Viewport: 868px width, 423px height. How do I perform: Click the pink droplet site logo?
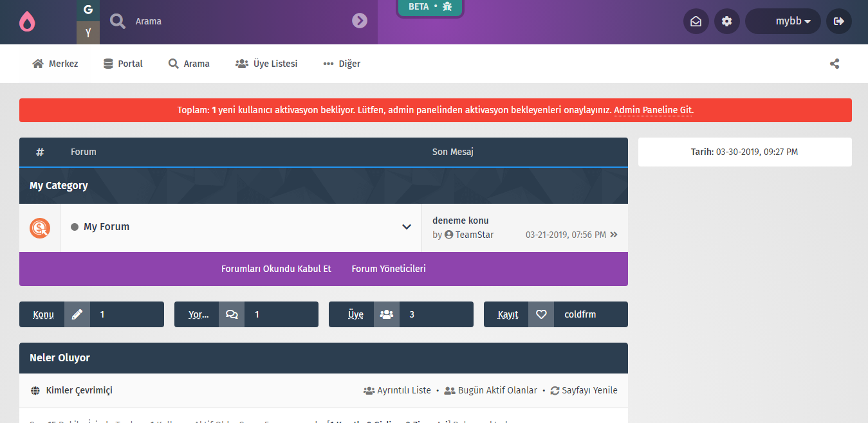pos(27,22)
